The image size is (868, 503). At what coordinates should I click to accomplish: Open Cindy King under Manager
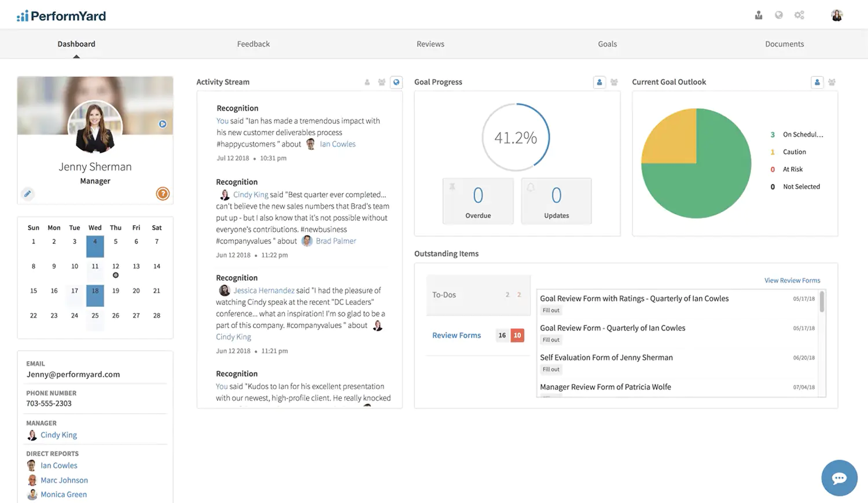(x=58, y=435)
